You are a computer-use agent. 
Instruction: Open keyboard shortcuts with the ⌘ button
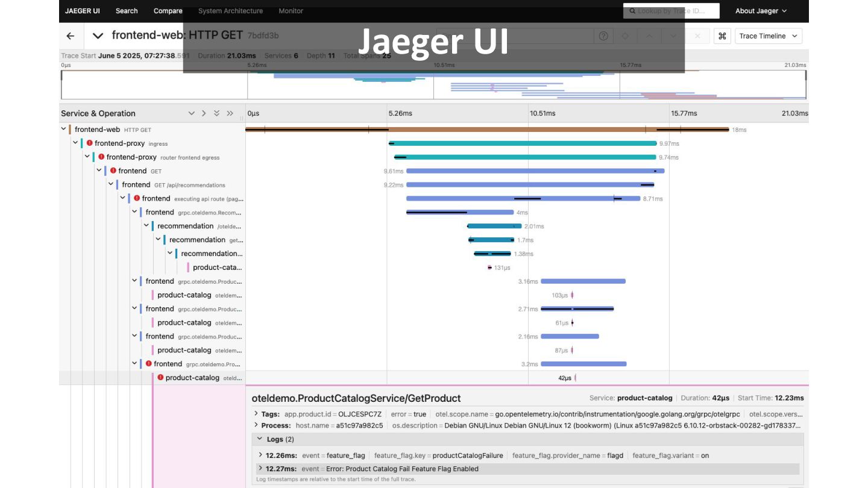[722, 36]
